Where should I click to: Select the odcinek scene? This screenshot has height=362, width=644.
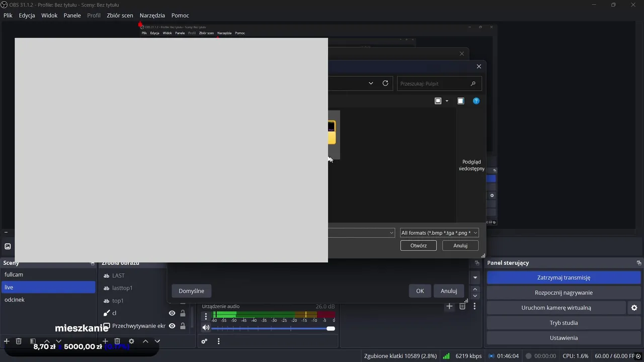click(x=48, y=300)
